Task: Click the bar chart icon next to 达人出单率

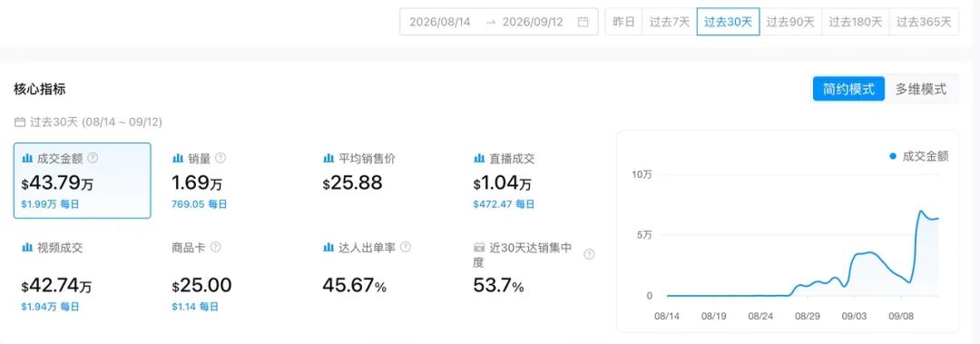Action: coord(328,247)
